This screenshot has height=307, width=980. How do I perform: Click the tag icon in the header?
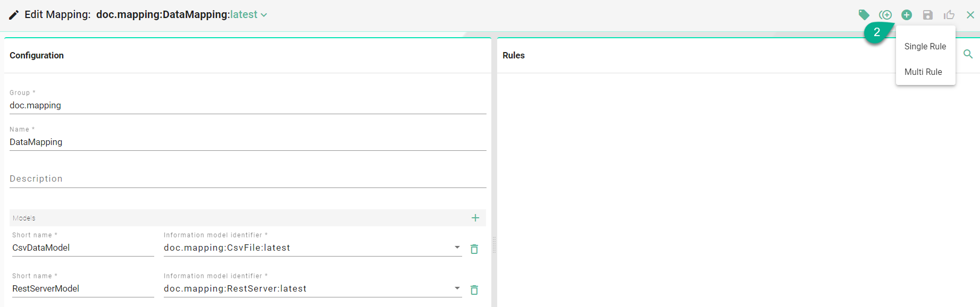click(x=864, y=15)
